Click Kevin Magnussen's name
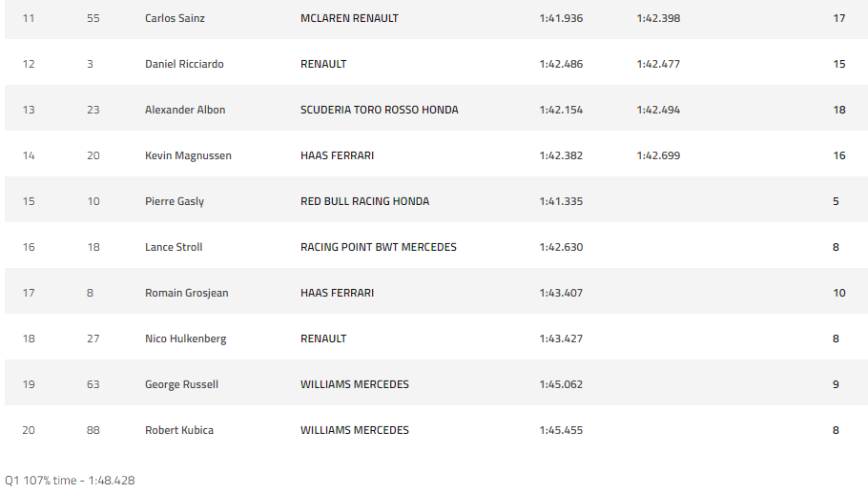Image resolution: width=868 pixels, height=493 pixels. (x=188, y=155)
